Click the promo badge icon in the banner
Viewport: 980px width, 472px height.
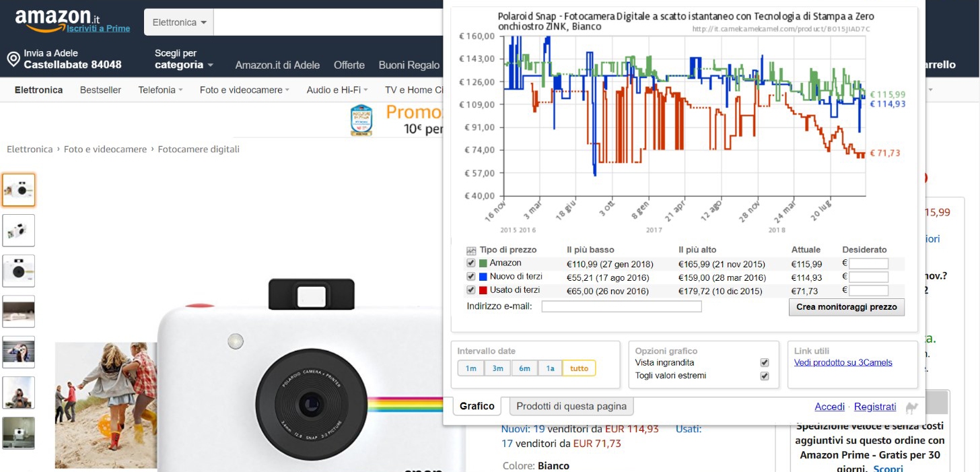(362, 119)
